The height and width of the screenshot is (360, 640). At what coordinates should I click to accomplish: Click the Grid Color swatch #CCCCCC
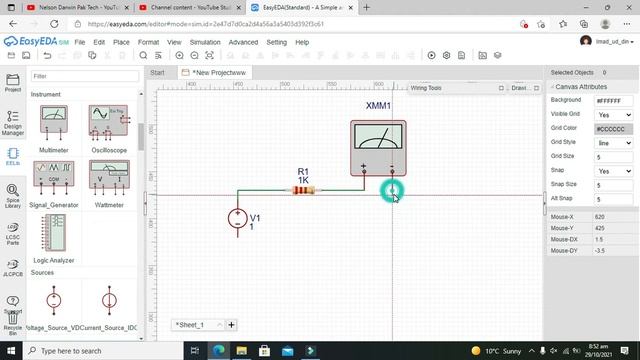(x=613, y=129)
